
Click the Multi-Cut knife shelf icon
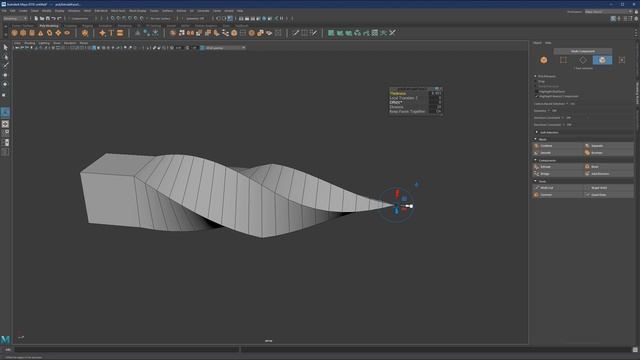coord(295,33)
